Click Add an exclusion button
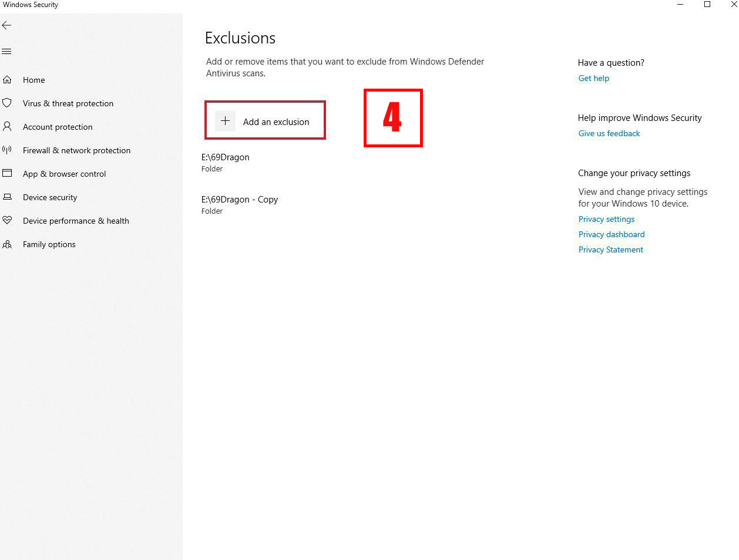 265,120
